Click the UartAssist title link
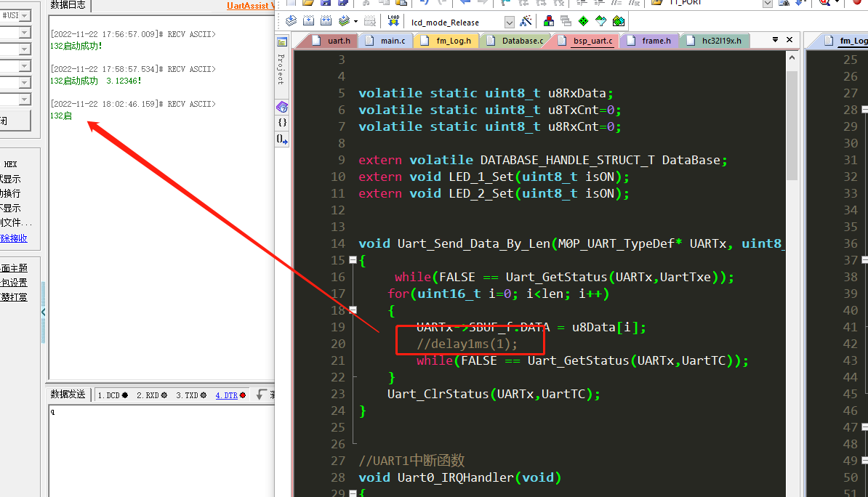 tap(250, 6)
